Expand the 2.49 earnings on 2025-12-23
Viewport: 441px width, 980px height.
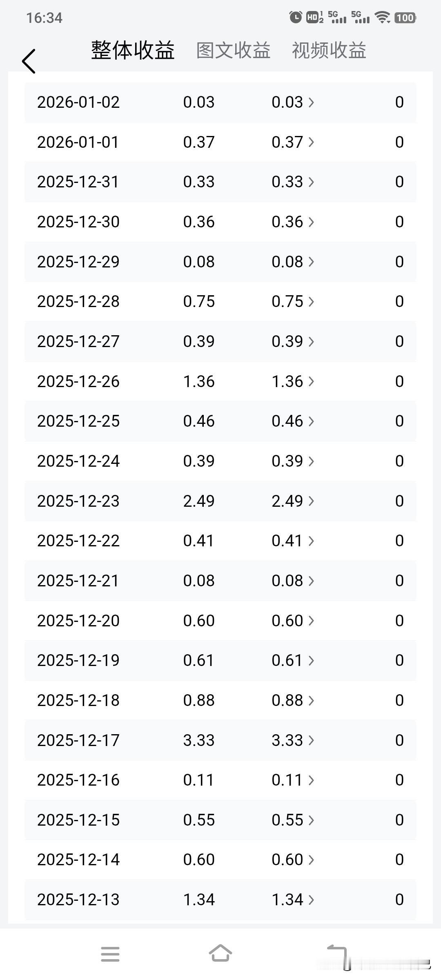[293, 501]
